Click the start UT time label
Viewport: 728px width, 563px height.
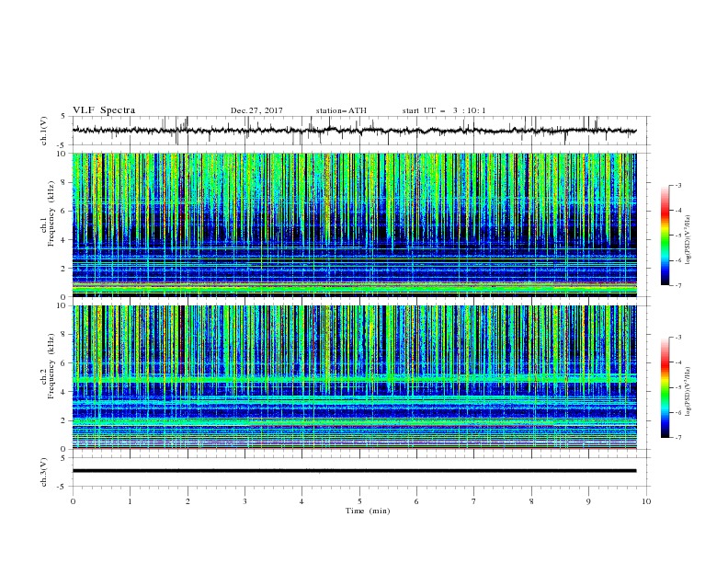point(444,110)
